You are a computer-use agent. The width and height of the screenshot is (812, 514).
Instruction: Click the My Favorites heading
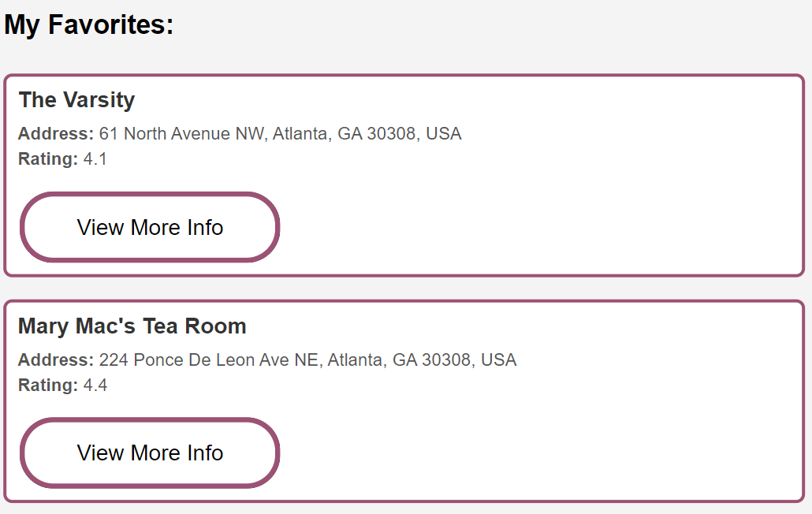[88, 24]
